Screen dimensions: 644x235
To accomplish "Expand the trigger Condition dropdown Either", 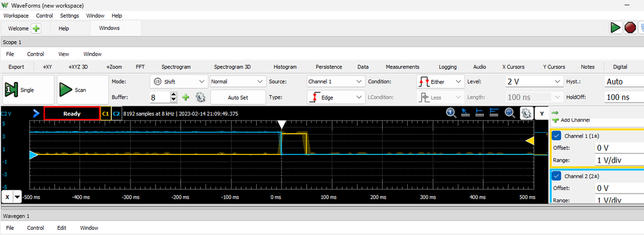I will coord(440,82).
